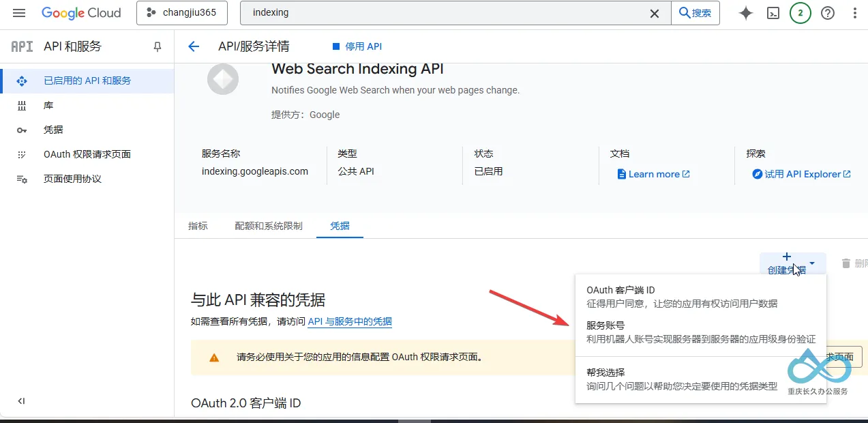This screenshot has width=868, height=423.
Task: Go back using the left arrow
Action: coord(194,46)
